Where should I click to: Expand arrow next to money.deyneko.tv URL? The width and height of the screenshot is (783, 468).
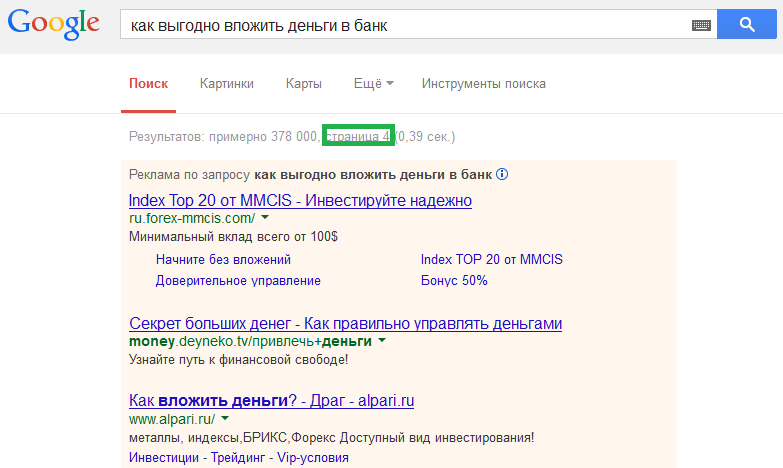[382, 341]
